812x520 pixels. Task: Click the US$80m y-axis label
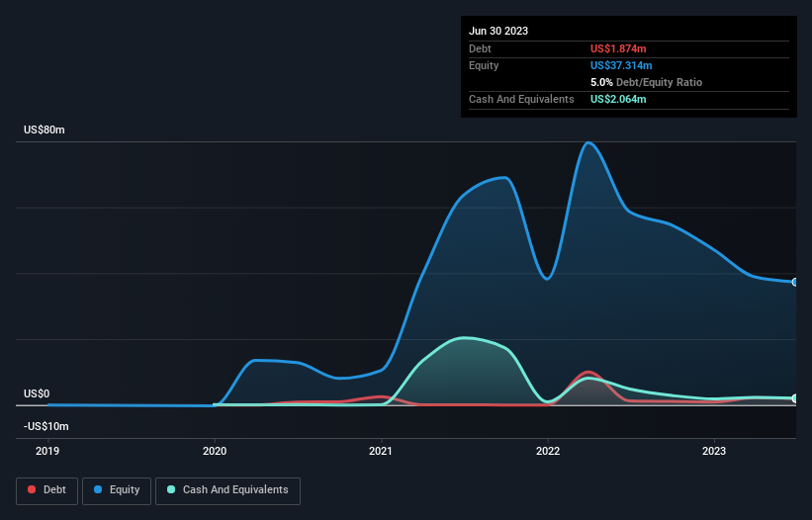click(x=45, y=130)
